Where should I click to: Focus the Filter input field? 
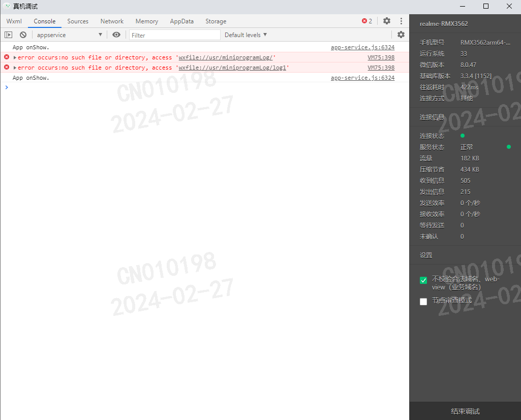(x=175, y=35)
